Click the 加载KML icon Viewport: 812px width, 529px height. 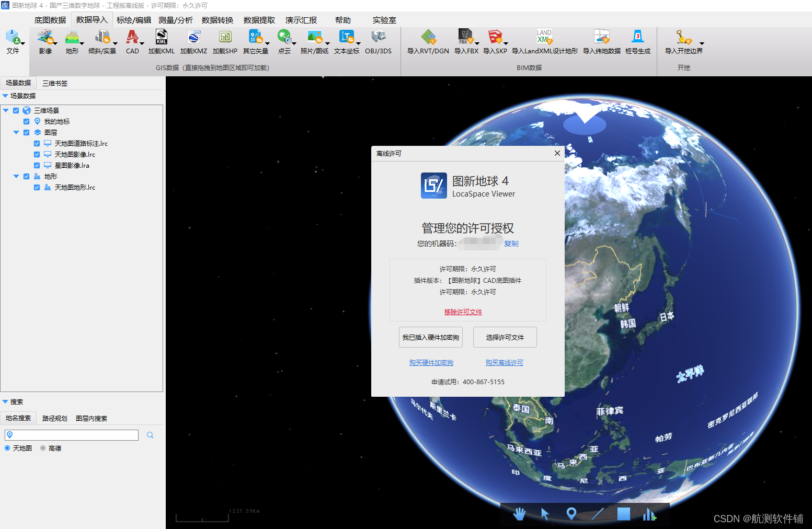tap(162, 37)
